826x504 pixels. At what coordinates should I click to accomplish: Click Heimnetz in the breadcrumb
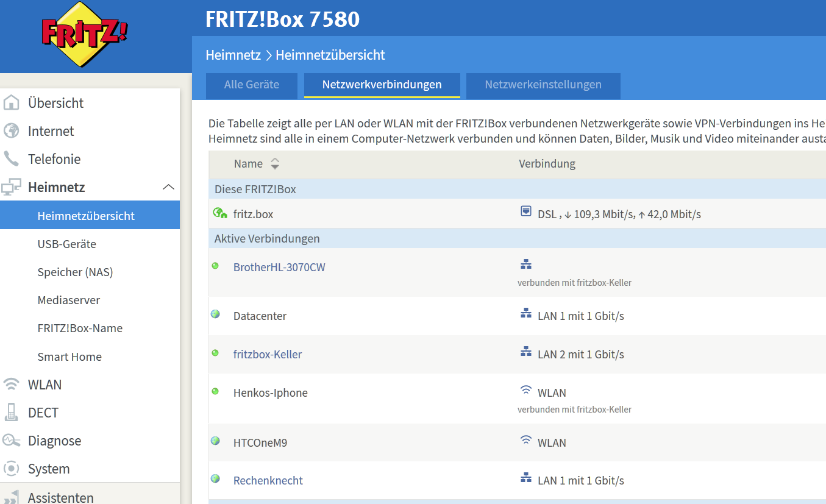[x=233, y=55]
